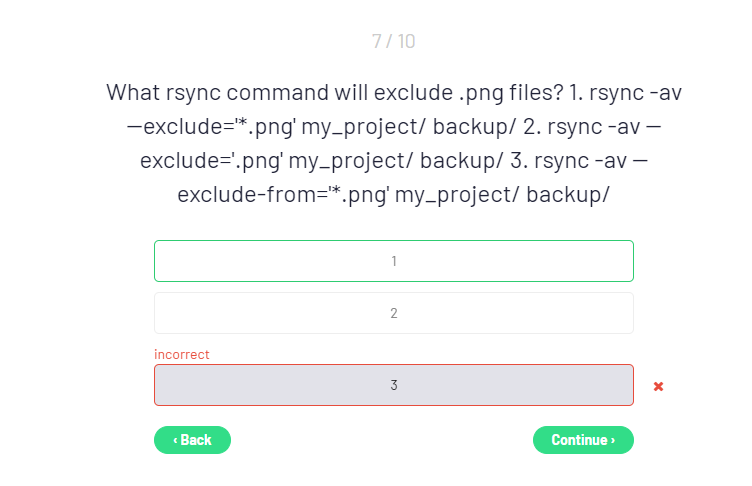Click the red X incorrect mark

(x=658, y=386)
